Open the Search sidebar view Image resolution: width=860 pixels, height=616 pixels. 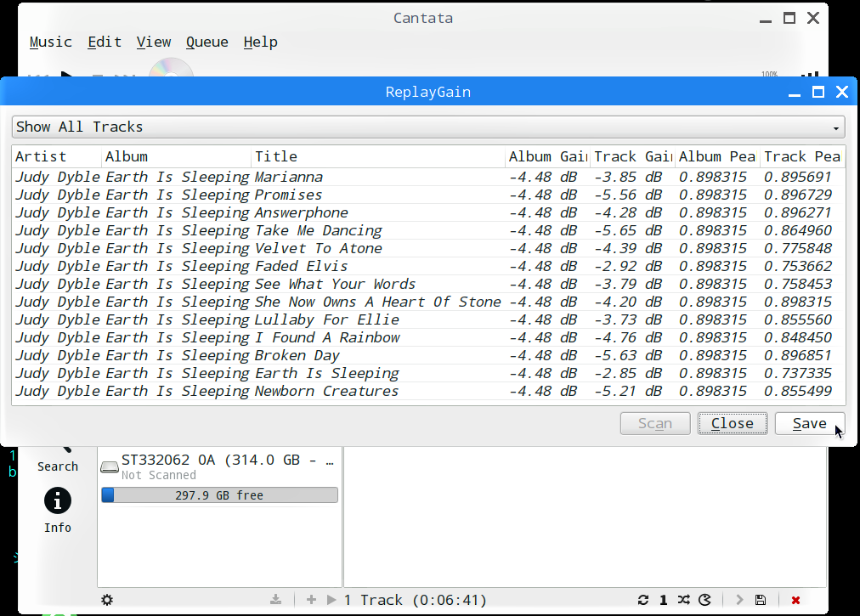[x=58, y=460]
